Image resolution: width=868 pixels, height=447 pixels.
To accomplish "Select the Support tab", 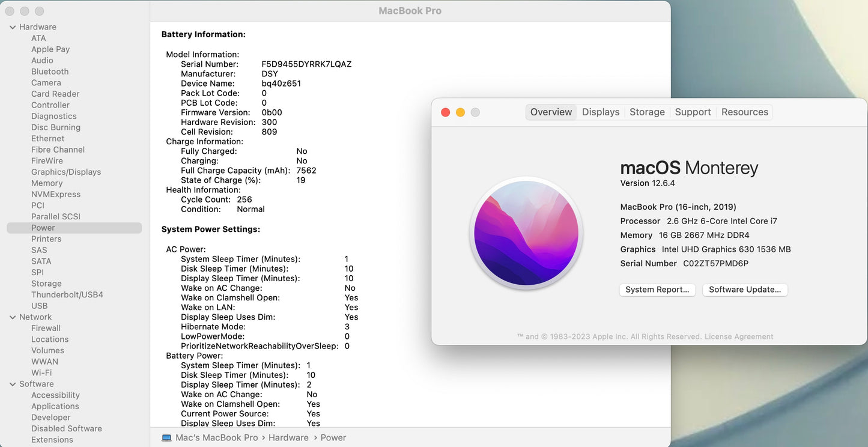I will pos(693,112).
